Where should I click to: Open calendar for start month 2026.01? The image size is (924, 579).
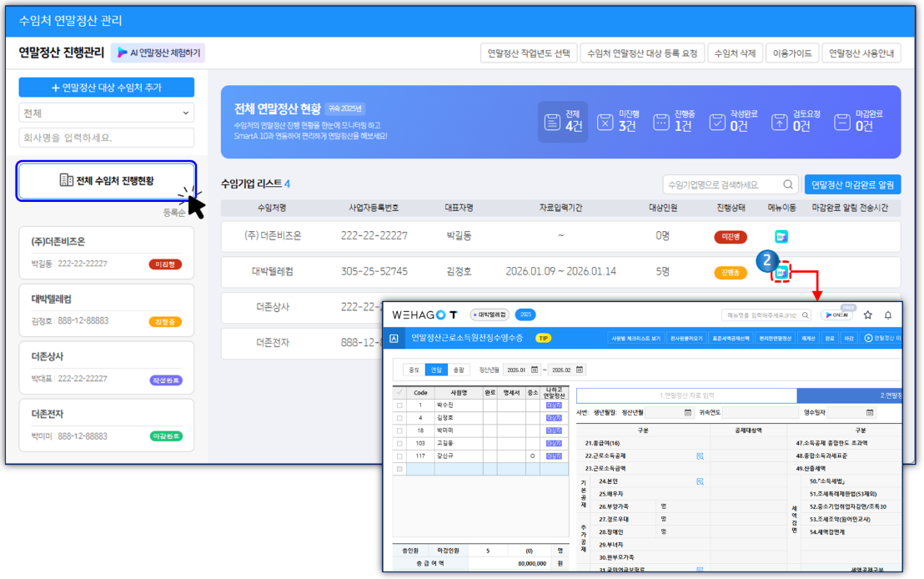click(535, 370)
